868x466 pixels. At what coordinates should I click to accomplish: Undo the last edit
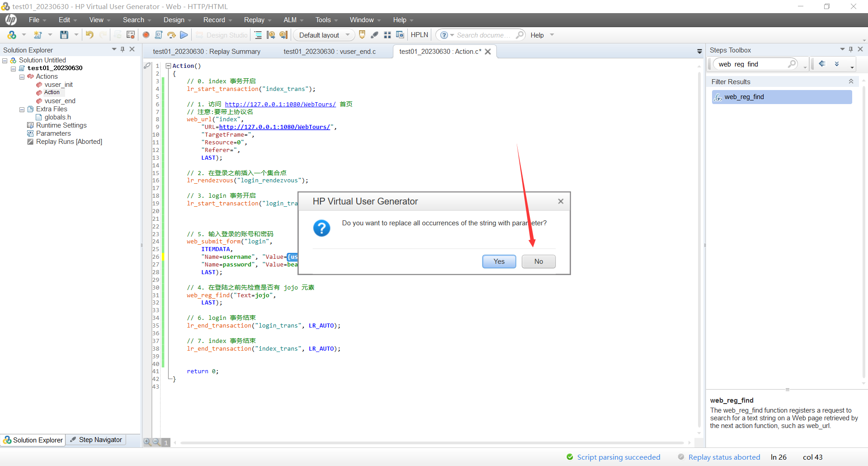click(x=90, y=35)
